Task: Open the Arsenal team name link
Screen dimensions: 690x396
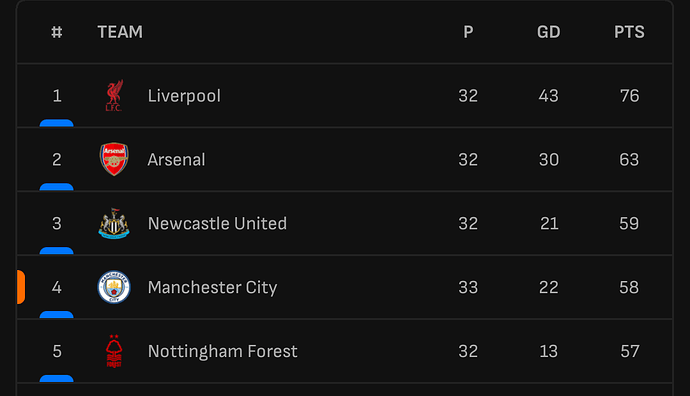Action: 176,160
